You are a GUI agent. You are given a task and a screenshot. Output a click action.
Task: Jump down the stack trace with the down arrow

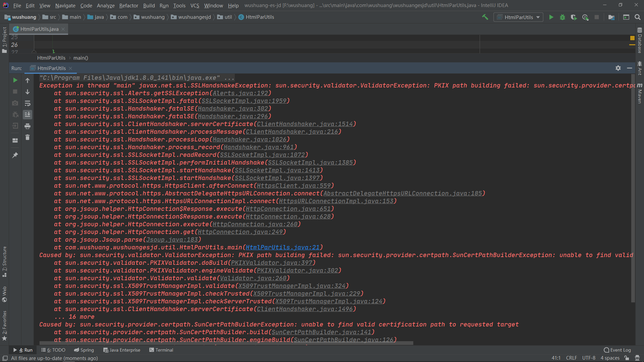click(28, 92)
